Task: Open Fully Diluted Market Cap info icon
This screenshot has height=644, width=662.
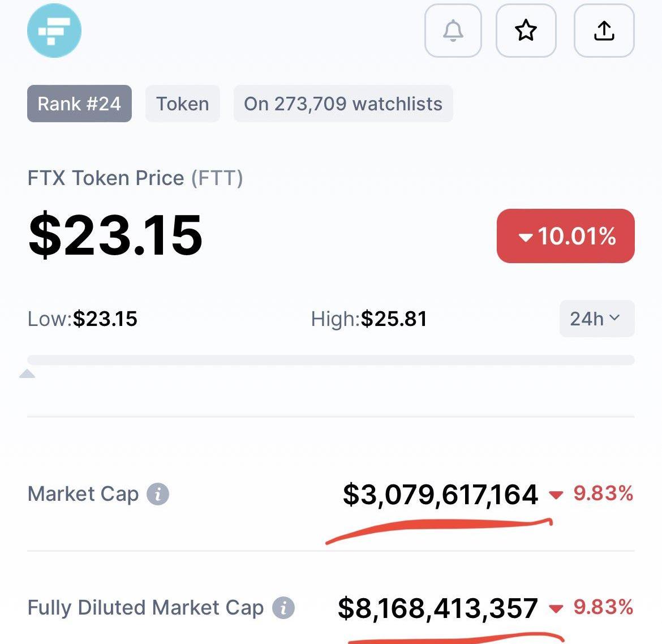Action: point(283,608)
